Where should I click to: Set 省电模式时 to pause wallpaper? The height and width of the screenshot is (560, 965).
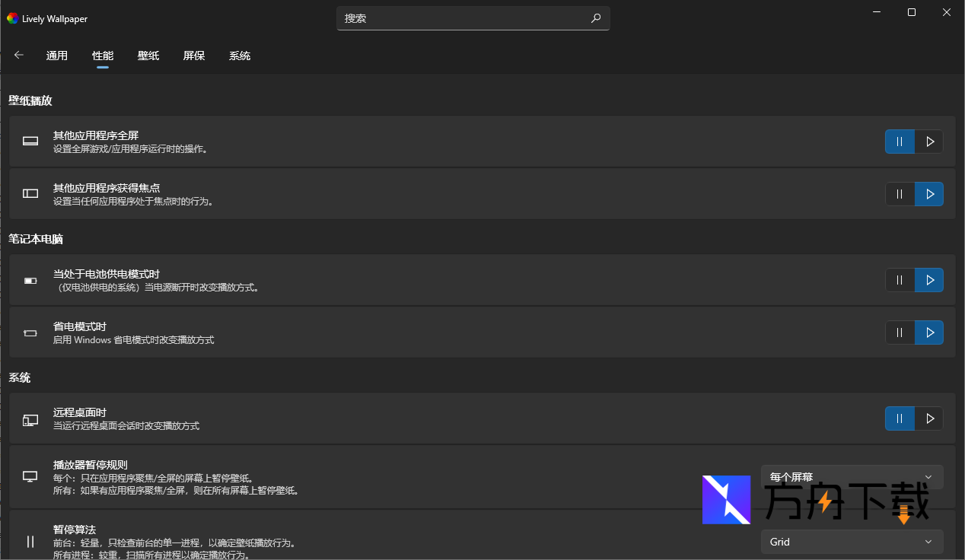[x=900, y=332]
